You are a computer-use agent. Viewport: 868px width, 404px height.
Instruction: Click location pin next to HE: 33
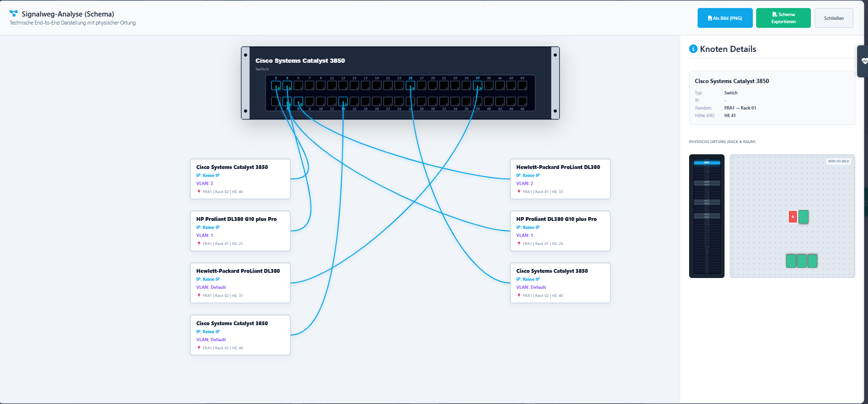(x=519, y=192)
